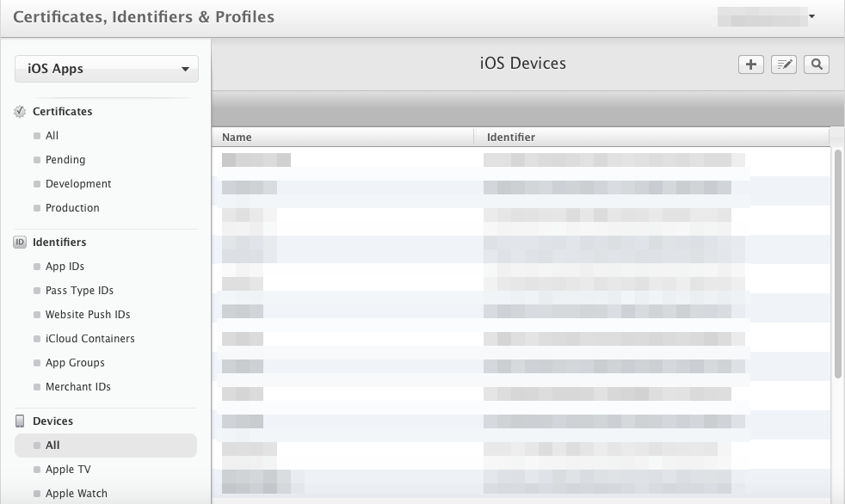Image resolution: width=845 pixels, height=504 pixels.
Task: Click the Identifiers ID icon
Action: click(x=20, y=243)
